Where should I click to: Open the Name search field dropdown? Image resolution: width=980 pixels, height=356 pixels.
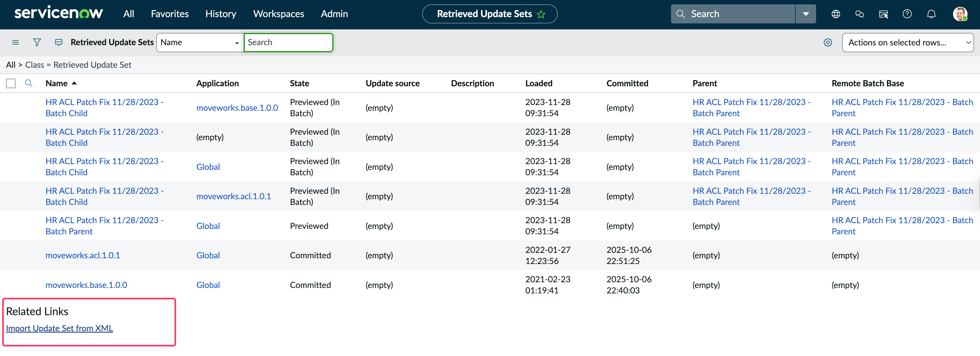199,42
